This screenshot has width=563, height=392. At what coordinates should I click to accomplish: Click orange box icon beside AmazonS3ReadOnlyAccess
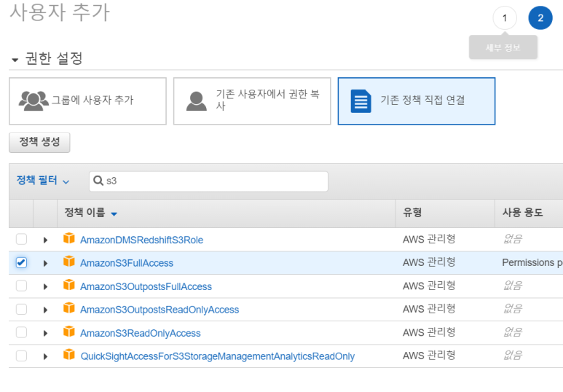[x=69, y=332]
